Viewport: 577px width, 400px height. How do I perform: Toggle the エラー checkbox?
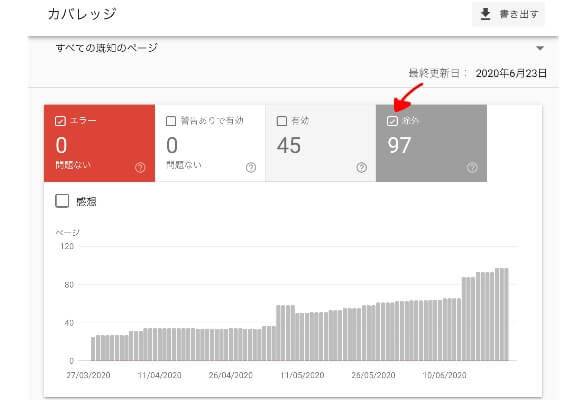60,121
